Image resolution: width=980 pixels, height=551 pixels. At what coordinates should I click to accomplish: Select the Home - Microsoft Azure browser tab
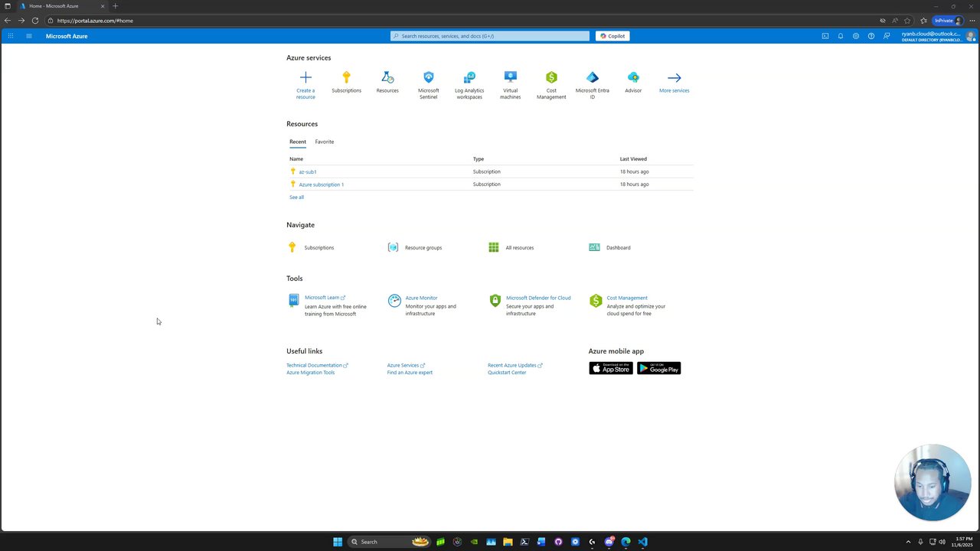[x=64, y=6]
